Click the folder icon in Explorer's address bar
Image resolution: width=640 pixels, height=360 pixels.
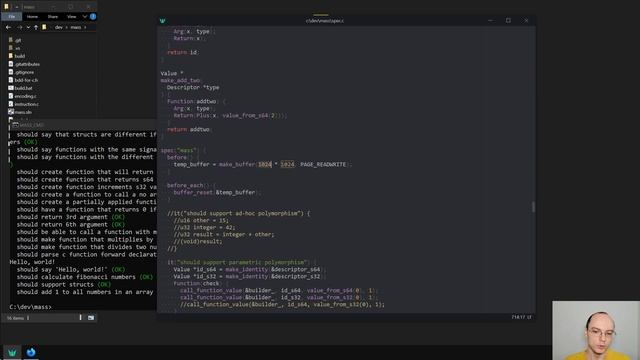44,27
